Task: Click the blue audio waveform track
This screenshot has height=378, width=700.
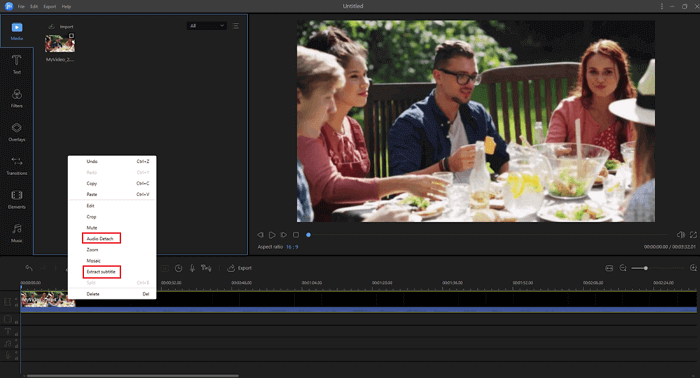Action: pyautogui.click(x=358, y=309)
